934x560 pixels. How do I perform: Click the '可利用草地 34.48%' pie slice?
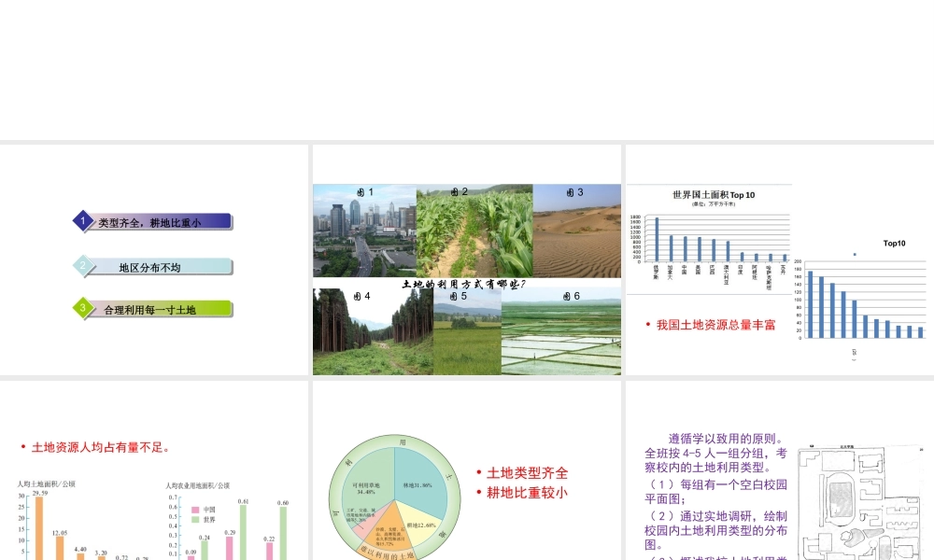click(366, 484)
